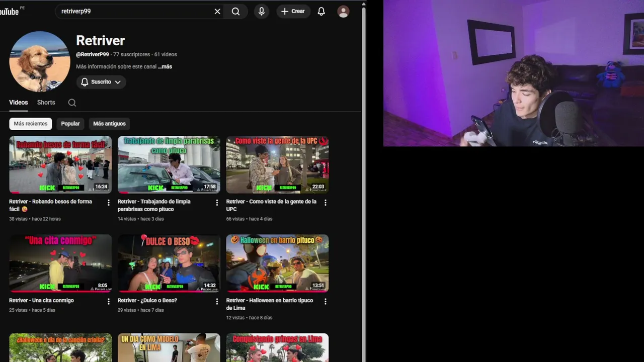Screen dimensions: 644x362
Task: Open options menu for ¿Dulce o Beso?
Action: [217, 302]
